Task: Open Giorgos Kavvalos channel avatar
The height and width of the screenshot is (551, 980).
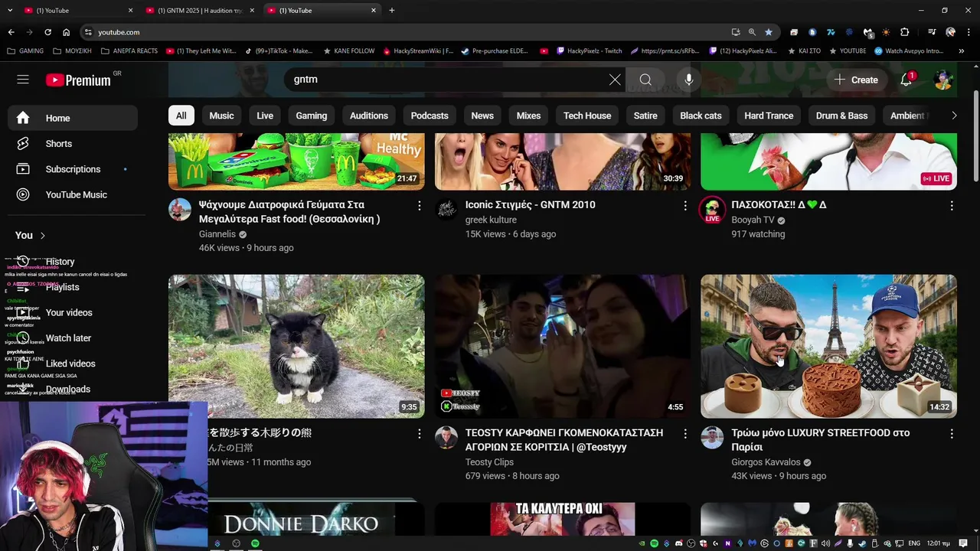Action: pyautogui.click(x=712, y=438)
